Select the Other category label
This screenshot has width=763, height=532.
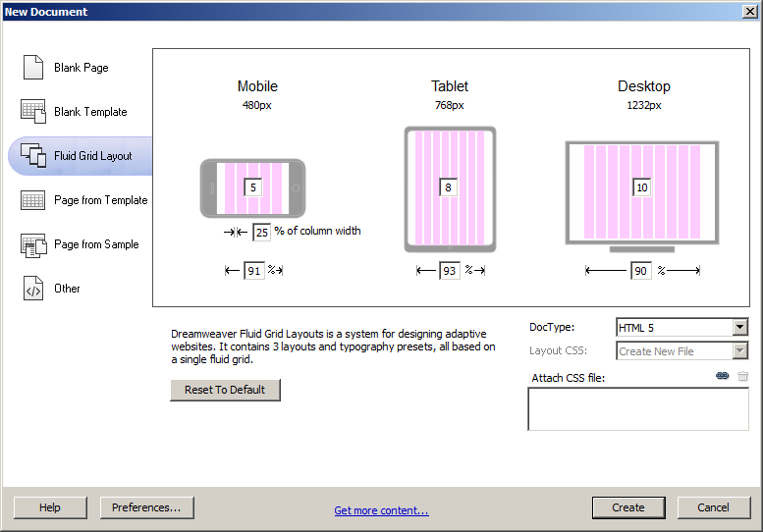[x=67, y=289]
